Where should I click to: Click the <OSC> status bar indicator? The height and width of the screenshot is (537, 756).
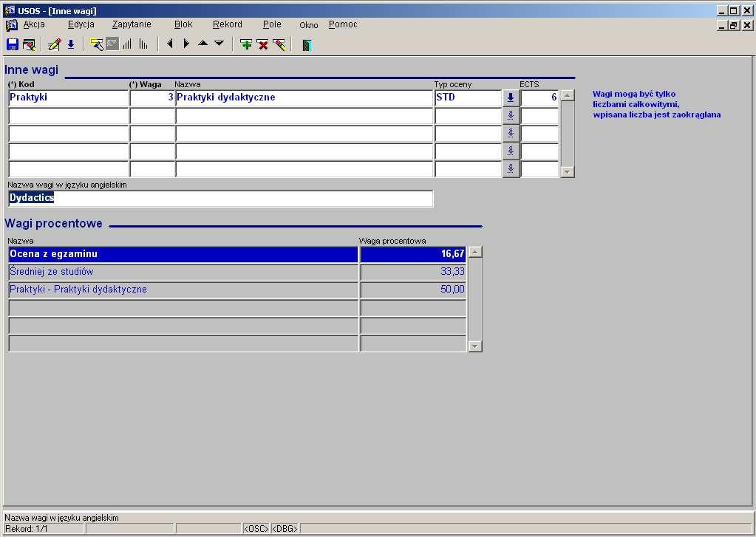coord(256,529)
